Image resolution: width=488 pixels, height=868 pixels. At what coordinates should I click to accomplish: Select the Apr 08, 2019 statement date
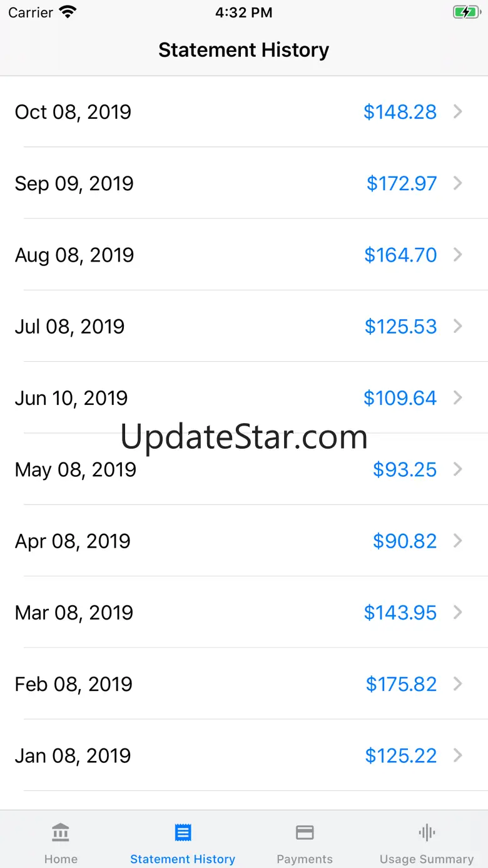73,541
